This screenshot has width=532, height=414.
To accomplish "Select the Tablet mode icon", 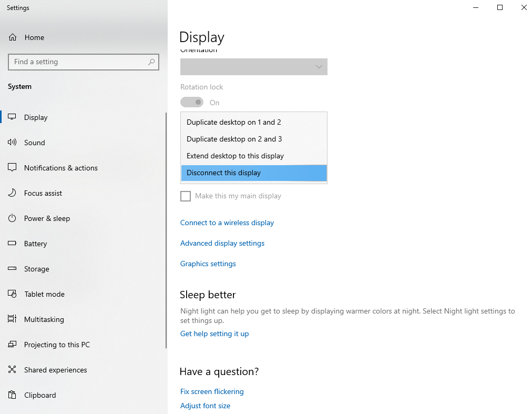I will [12, 294].
